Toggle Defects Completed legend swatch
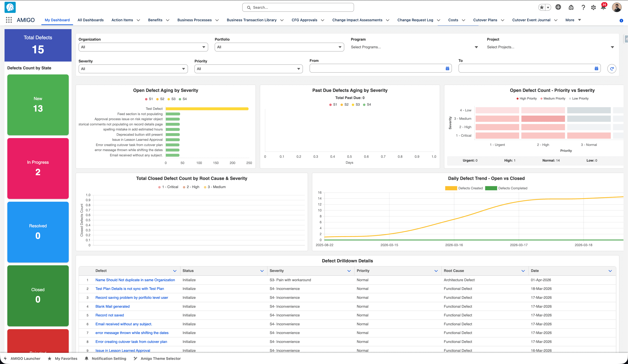 (491, 188)
